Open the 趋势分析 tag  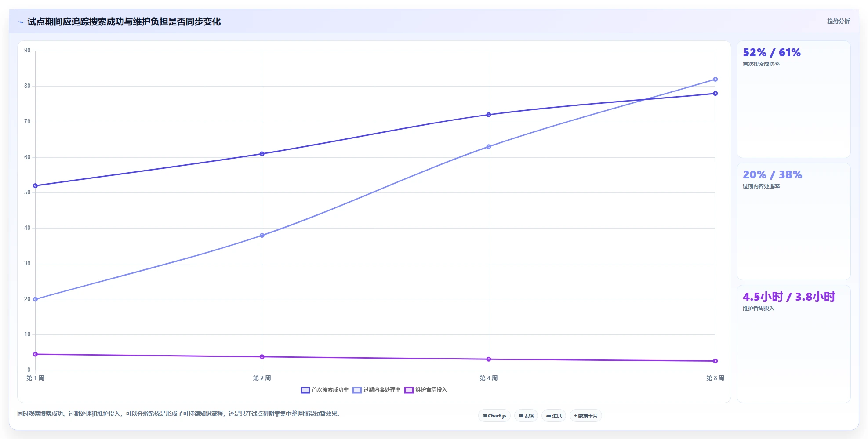pos(838,21)
